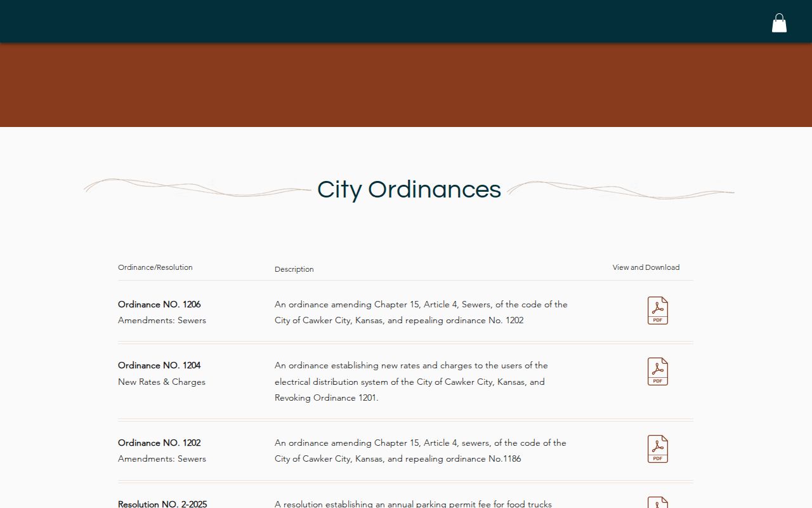Click the description repealing ordinance No. 1202
Image resolution: width=812 pixels, height=508 pixels.
point(421,312)
